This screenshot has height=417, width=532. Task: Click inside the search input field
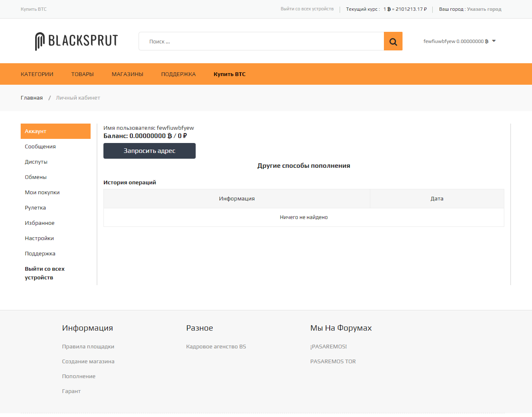[x=261, y=41]
